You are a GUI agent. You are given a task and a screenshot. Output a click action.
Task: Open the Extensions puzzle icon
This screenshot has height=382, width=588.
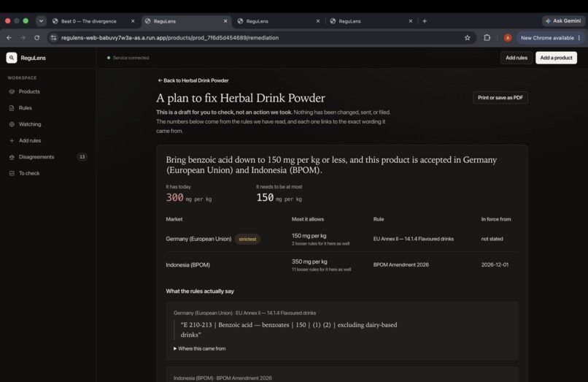pos(487,37)
